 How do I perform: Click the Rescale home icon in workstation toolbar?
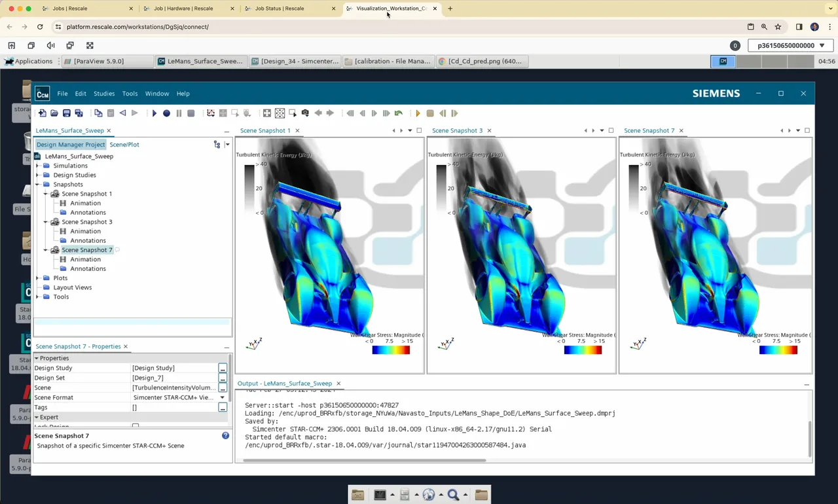coord(12,46)
